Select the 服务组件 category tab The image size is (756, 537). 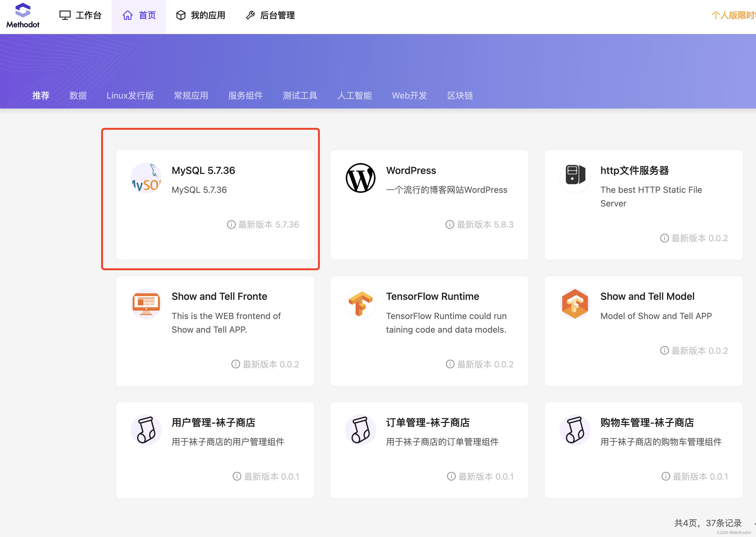pos(245,95)
